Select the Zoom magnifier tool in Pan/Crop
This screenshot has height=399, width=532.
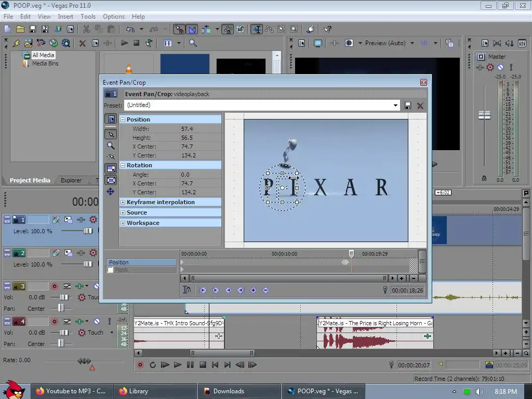click(111, 145)
